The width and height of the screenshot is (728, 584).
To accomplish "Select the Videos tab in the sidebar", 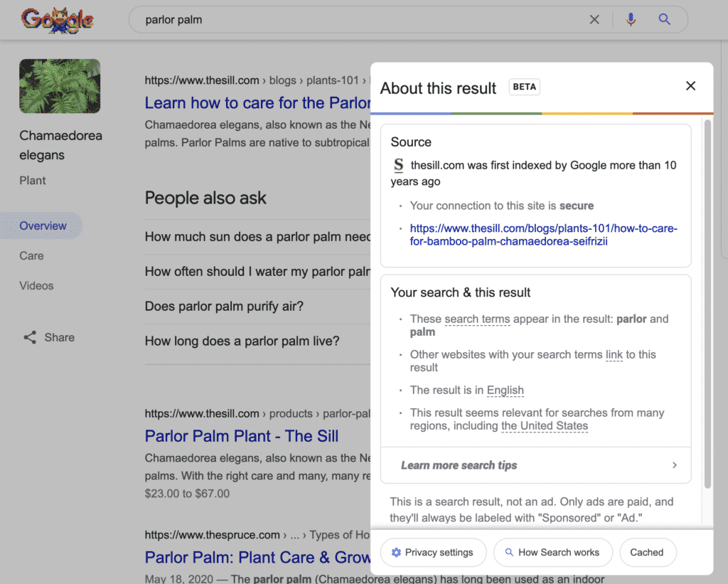I will coord(36,286).
